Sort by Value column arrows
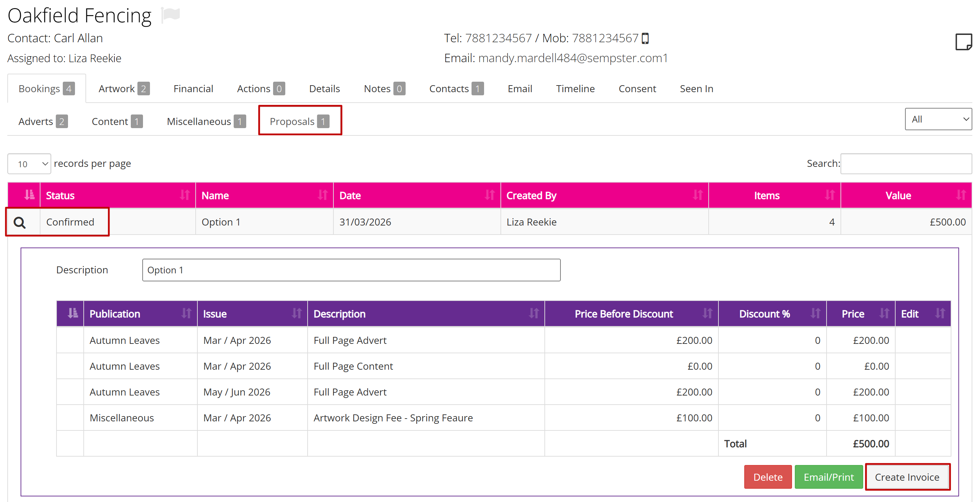 tap(961, 195)
